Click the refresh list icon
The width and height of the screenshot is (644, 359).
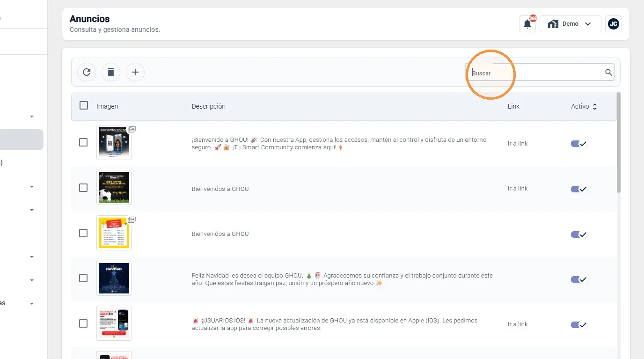(x=87, y=72)
